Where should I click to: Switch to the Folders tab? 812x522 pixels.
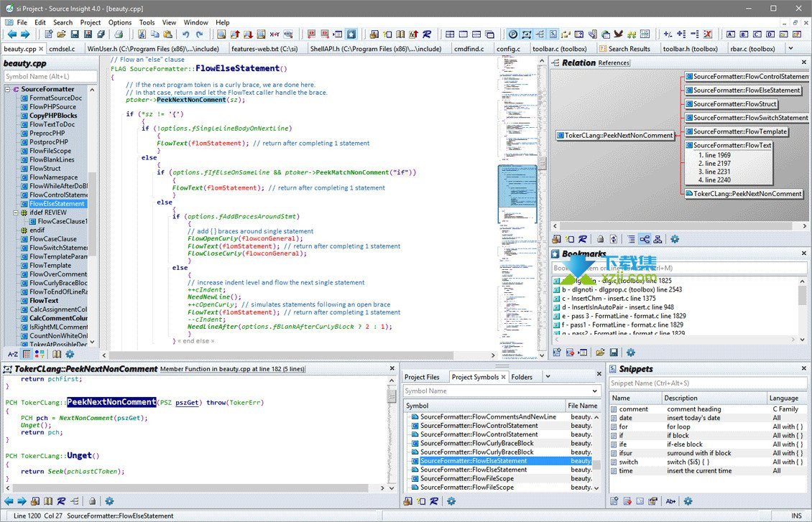tap(522, 377)
